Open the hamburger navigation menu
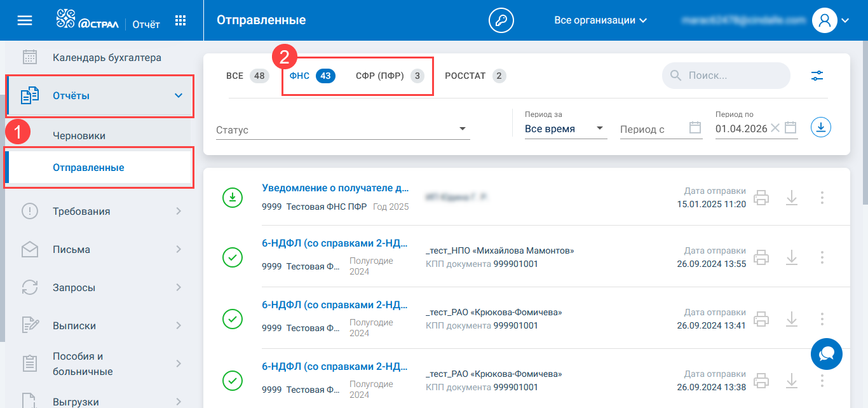This screenshot has height=408, width=868. pyautogui.click(x=24, y=20)
